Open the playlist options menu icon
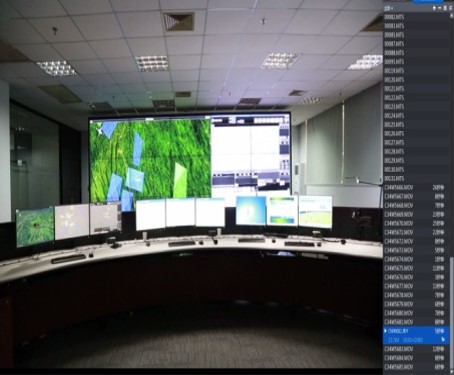The width and height of the screenshot is (454, 375). pos(450,8)
